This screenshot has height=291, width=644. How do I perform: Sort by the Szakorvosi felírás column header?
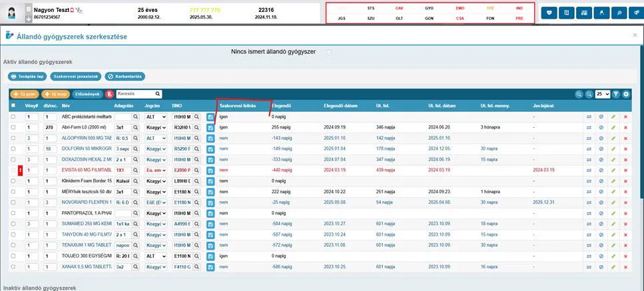pos(238,105)
